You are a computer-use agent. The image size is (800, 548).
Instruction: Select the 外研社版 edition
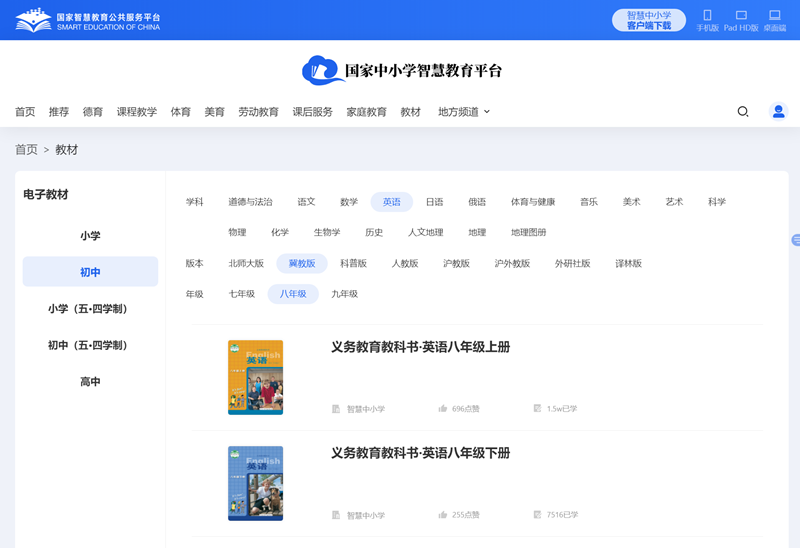(572, 264)
